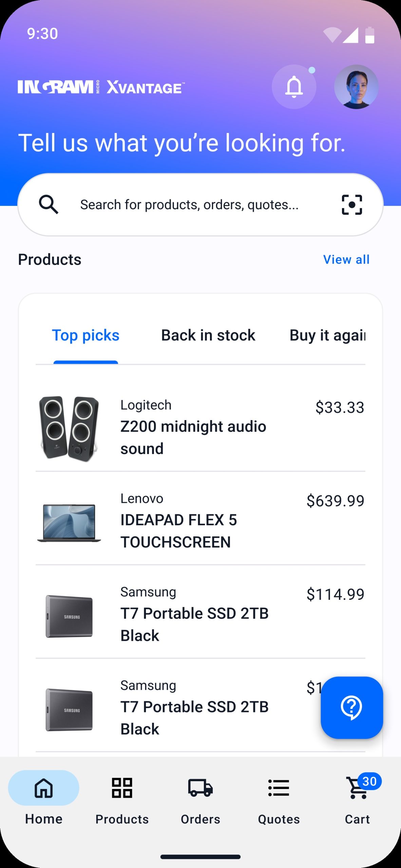Open the barcode scanner icon
This screenshot has width=401, height=868.
click(x=352, y=205)
